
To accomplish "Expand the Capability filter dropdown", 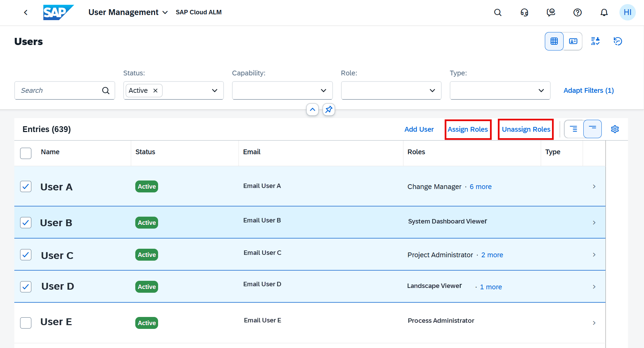I will [323, 90].
